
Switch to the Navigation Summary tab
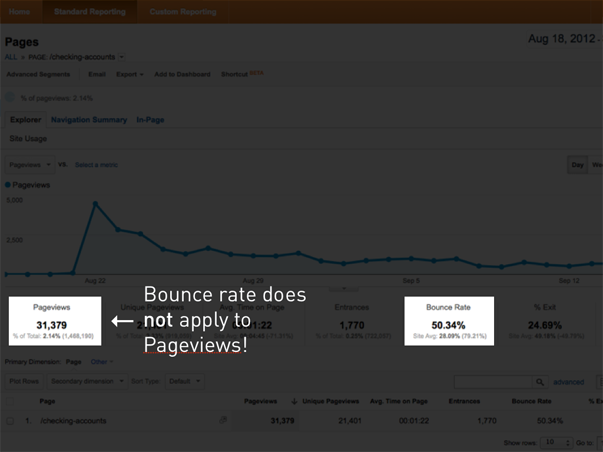click(89, 120)
